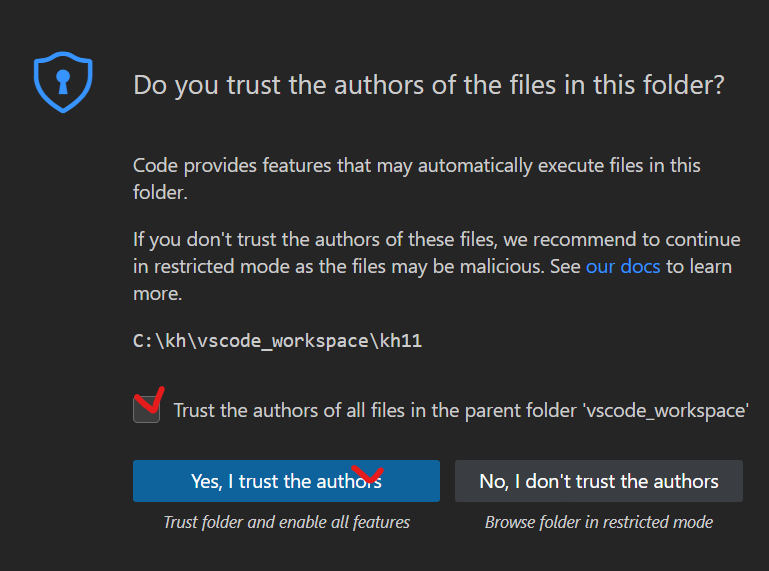
Task: Click the 'If you don't trust the authors' paragraph
Action: click(x=436, y=266)
